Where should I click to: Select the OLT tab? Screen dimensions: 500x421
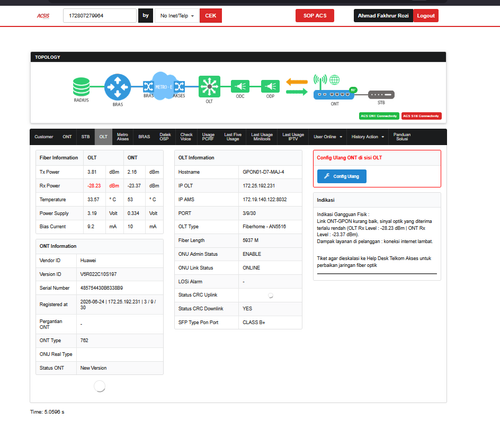pos(103,137)
